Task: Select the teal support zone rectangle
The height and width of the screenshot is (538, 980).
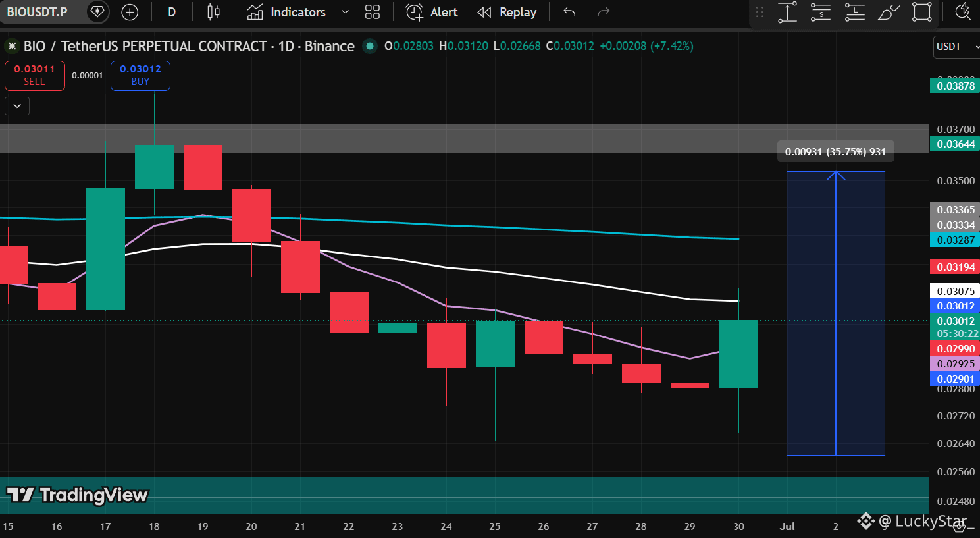Action: tap(464, 495)
